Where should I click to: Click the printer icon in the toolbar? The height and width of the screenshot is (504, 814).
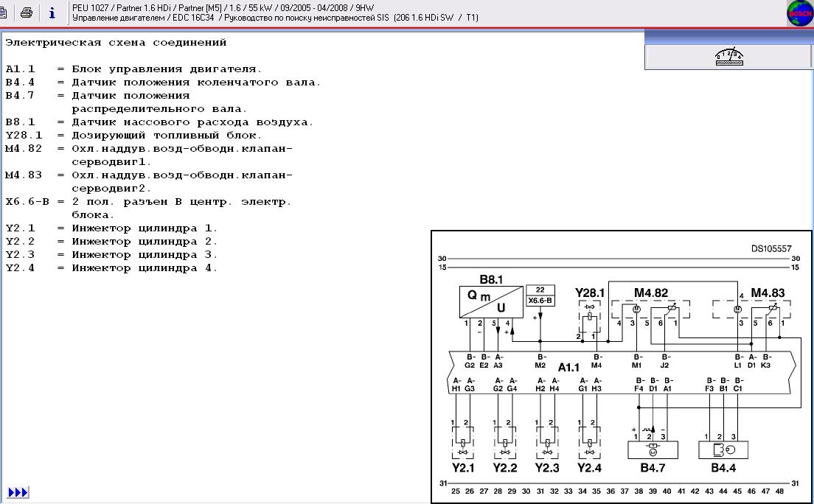27,13
